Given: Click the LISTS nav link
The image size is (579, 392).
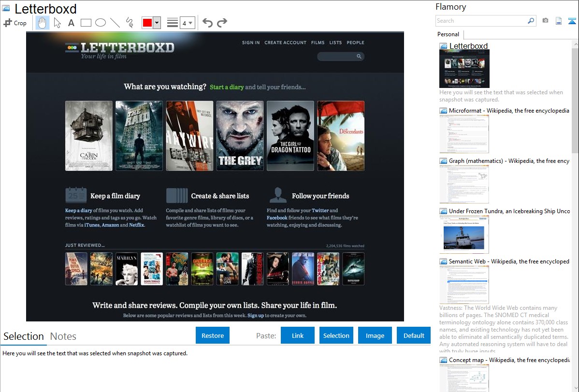Looking at the screenshot, I should click(x=336, y=43).
